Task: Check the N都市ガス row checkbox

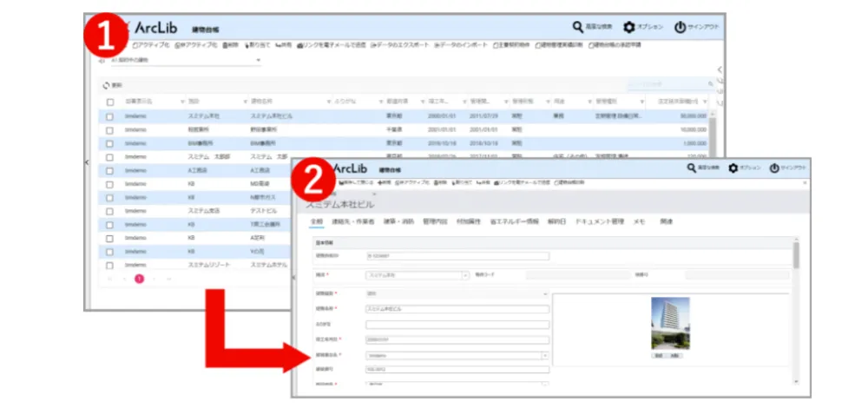Action: tap(109, 198)
